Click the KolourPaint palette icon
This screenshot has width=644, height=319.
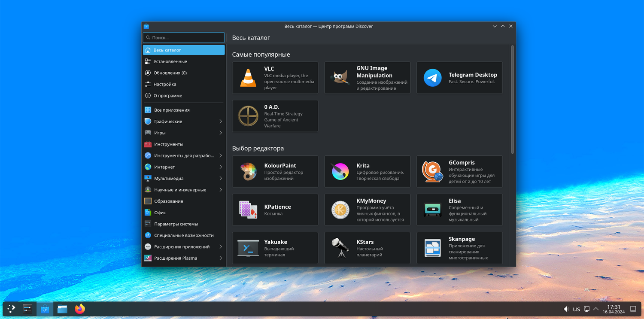click(x=248, y=172)
